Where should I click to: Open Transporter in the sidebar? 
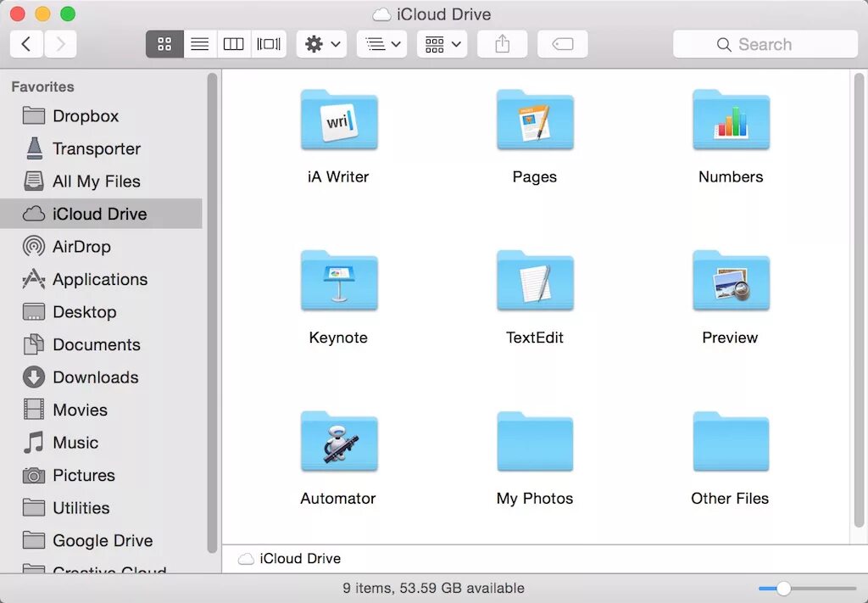pos(102,148)
